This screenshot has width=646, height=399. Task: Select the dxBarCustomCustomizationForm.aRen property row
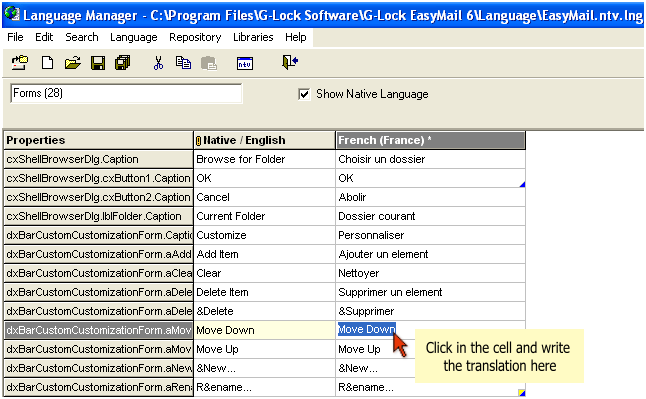(x=98, y=387)
